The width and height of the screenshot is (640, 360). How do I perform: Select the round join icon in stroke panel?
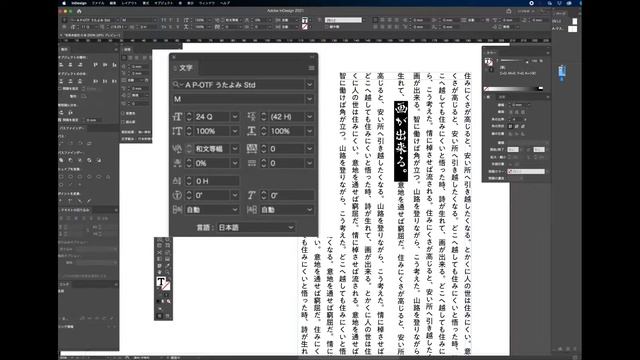pos(516,126)
